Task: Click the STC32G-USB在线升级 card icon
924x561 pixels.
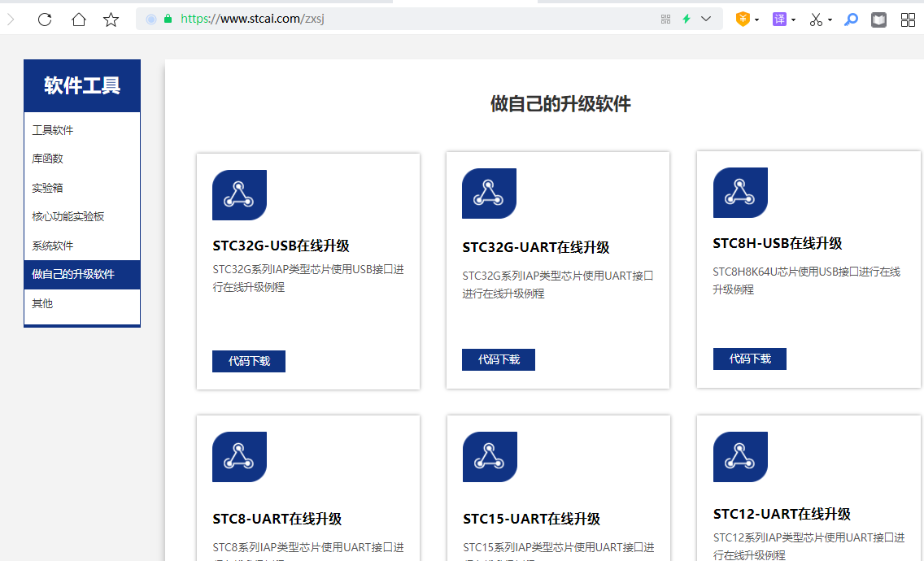Action: click(239, 195)
